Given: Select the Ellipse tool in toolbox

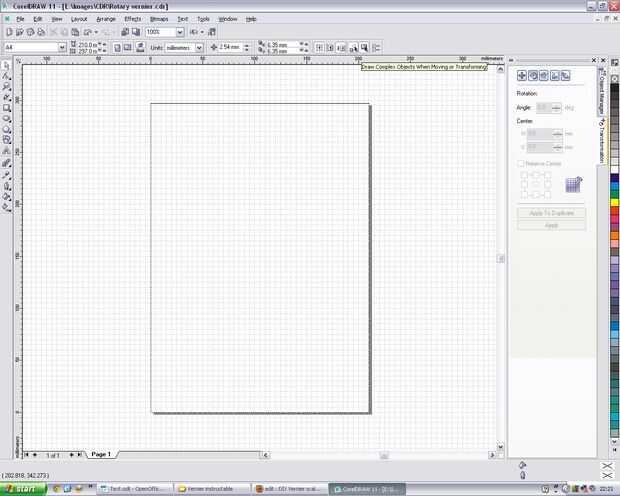Looking at the screenshot, I should coord(7,118).
